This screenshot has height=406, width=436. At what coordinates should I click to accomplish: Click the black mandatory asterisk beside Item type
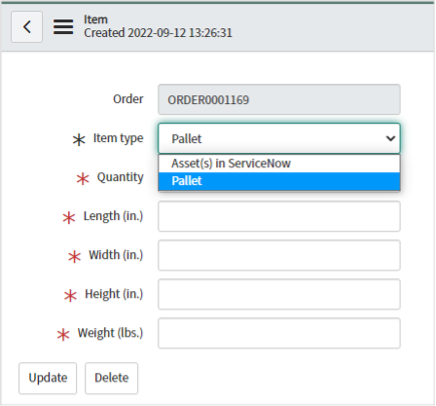click(79, 139)
